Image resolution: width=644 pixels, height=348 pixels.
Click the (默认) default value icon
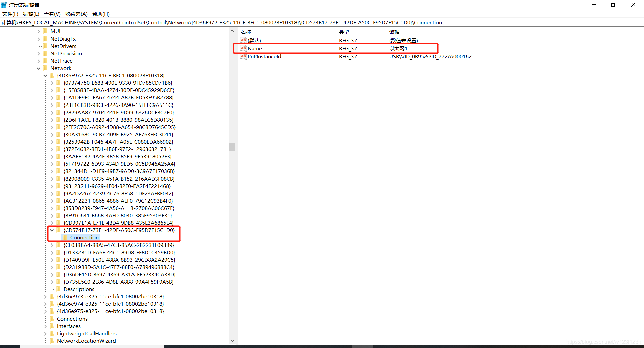tap(244, 40)
